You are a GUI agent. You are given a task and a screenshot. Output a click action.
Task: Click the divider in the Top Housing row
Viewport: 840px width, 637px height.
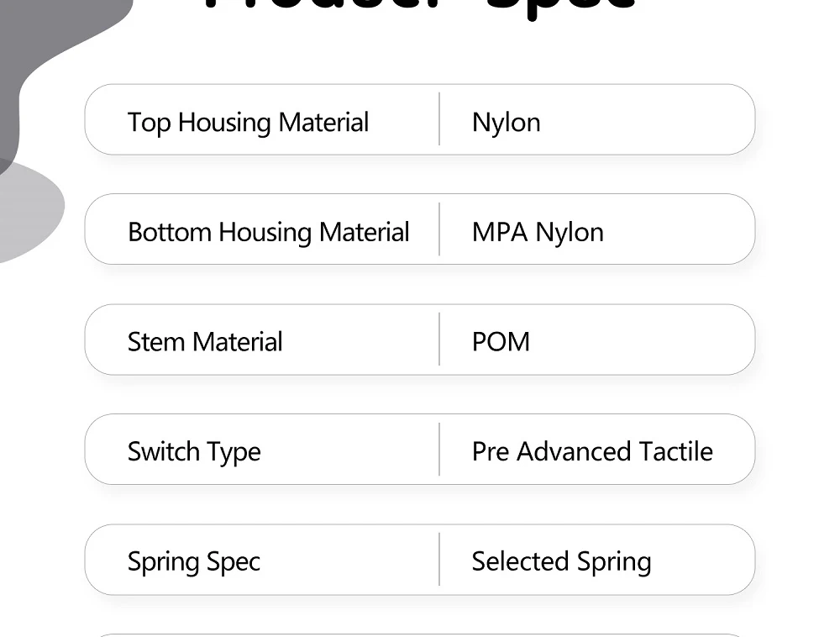click(439, 119)
